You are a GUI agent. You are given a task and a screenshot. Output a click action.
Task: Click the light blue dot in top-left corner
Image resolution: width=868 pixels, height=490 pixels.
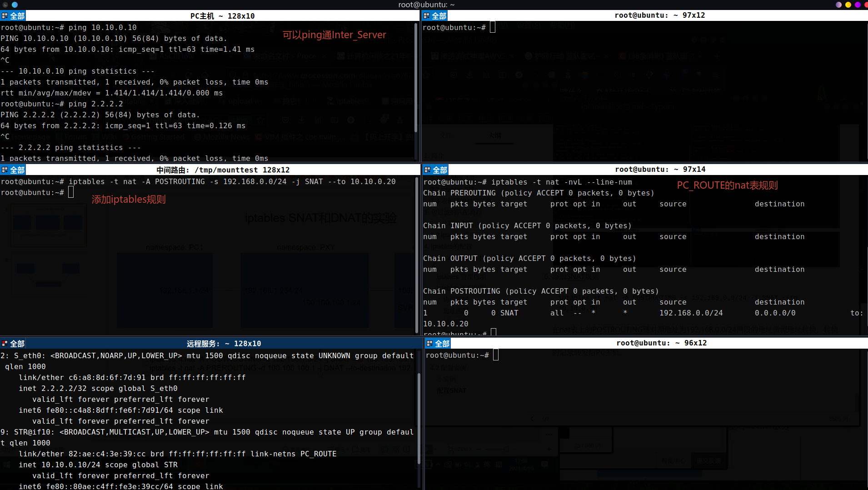15,5
